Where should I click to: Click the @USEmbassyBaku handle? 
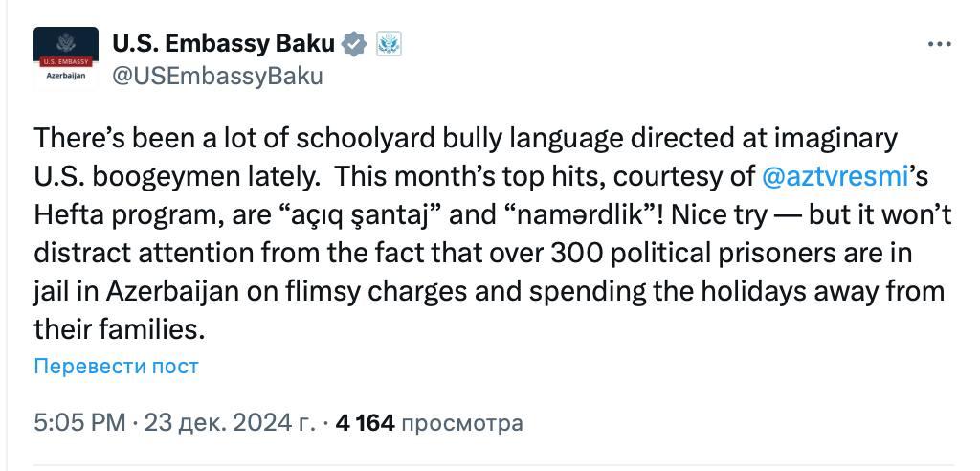(217, 76)
